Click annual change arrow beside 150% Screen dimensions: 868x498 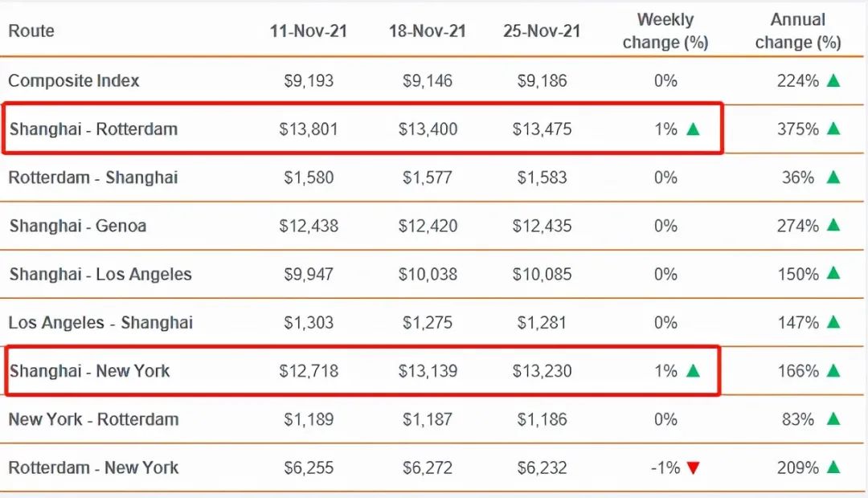point(833,274)
